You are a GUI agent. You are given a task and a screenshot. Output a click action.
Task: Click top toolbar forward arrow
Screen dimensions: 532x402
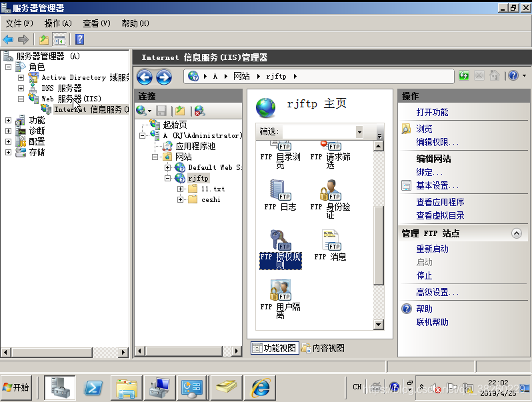(x=23, y=40)
